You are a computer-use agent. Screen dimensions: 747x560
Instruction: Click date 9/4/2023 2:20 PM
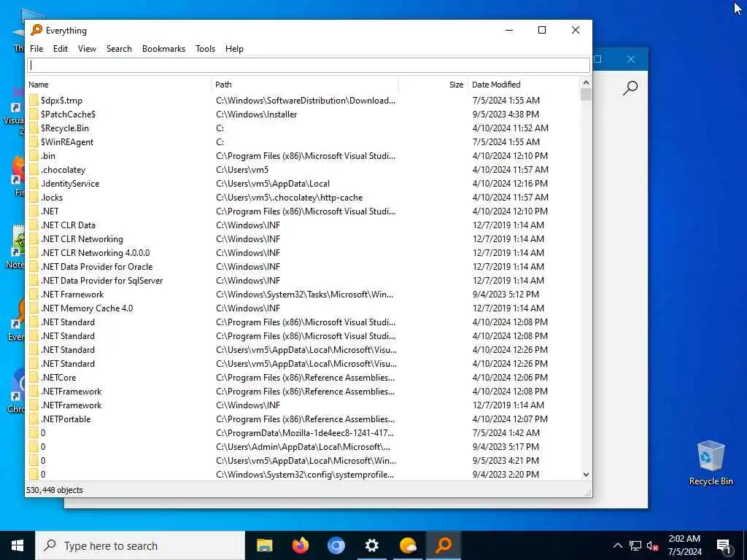pyautogui.click(x=506, y=474)
